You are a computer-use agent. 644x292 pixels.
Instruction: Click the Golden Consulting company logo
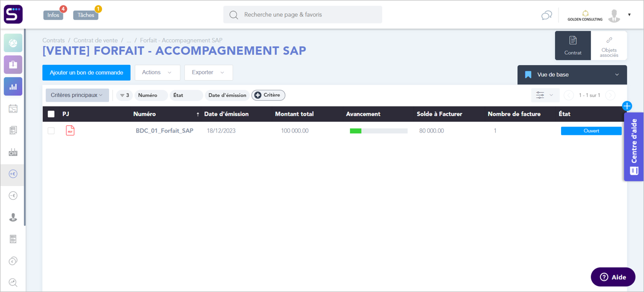coord(585,16)
